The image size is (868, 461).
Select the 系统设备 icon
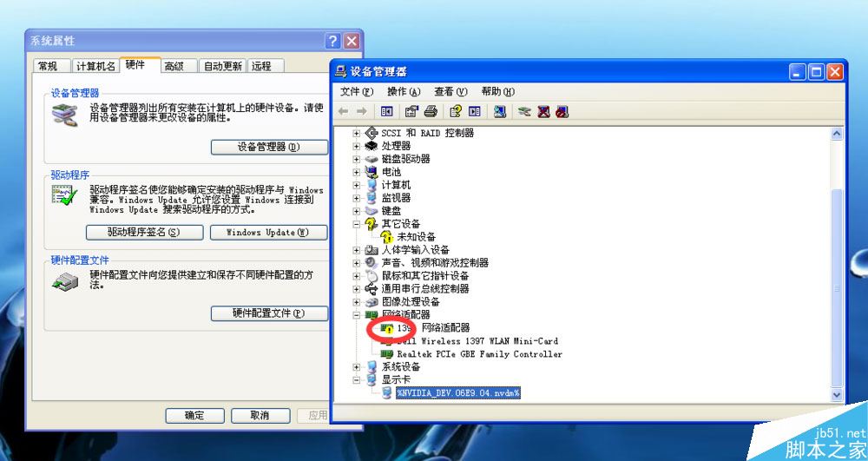[x=372, y=366]
